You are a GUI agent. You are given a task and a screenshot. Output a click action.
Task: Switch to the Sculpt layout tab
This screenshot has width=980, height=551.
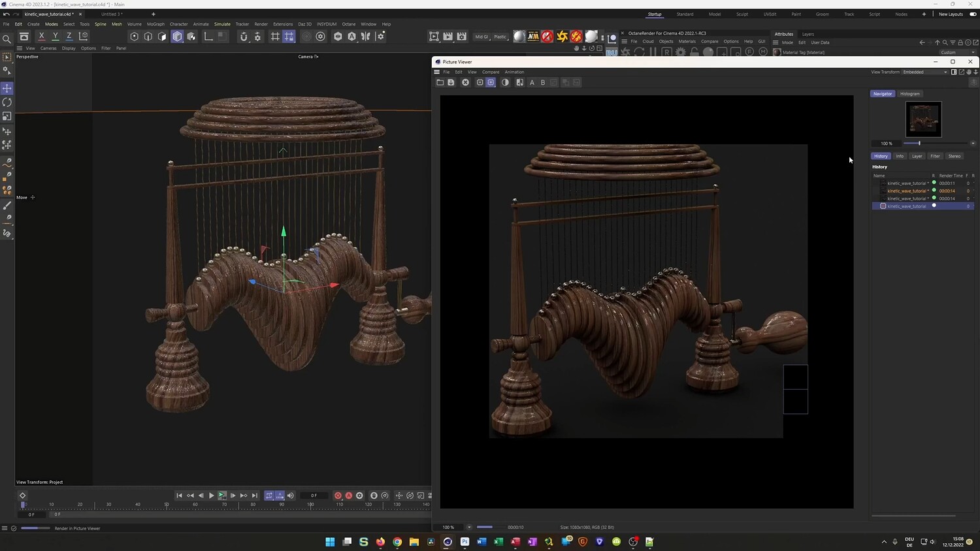coord(742,14)
